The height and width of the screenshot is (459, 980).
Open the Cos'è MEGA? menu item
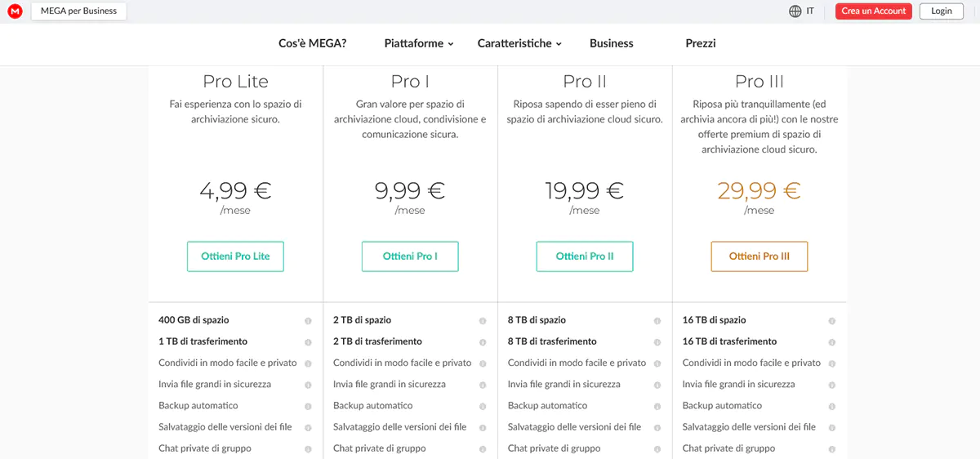tap(312, 43)
